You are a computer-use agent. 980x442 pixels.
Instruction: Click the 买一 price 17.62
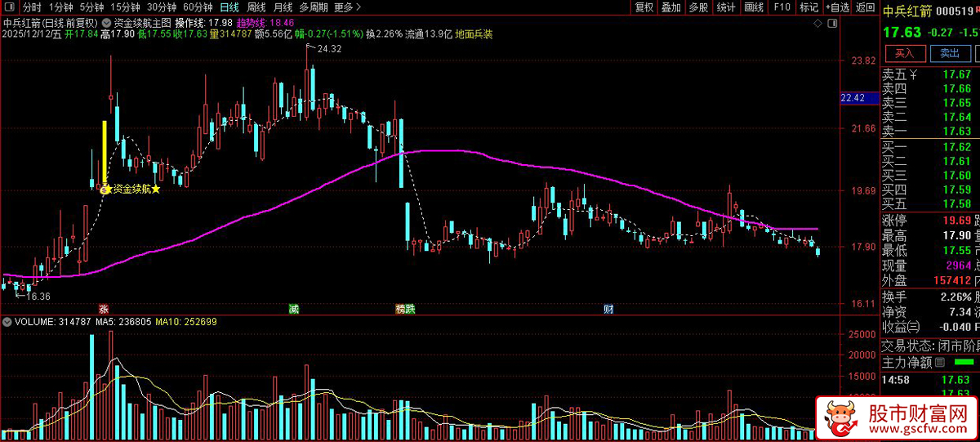957,147
